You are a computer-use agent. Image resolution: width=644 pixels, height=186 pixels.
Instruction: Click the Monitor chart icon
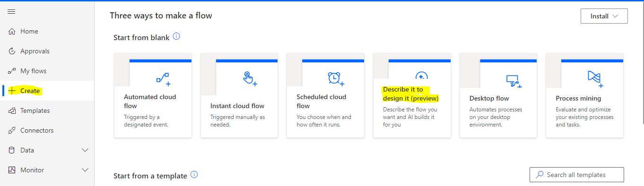[12, 170]
